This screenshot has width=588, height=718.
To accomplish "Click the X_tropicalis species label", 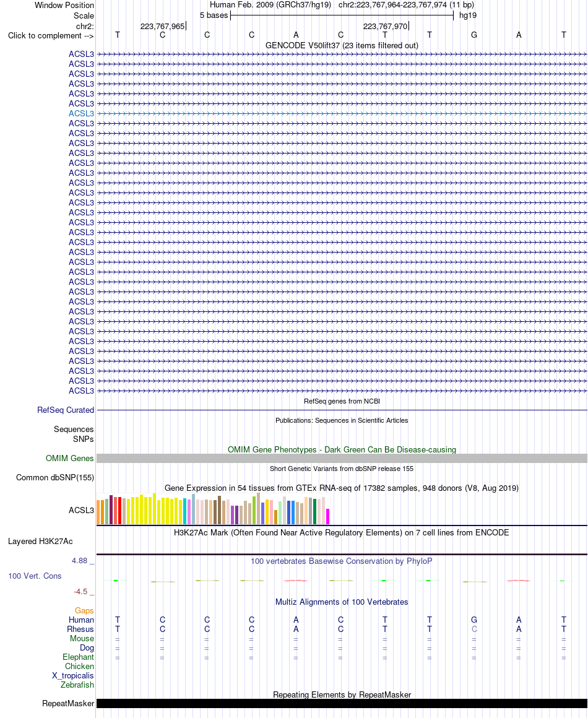I will [x=73, y=676].
